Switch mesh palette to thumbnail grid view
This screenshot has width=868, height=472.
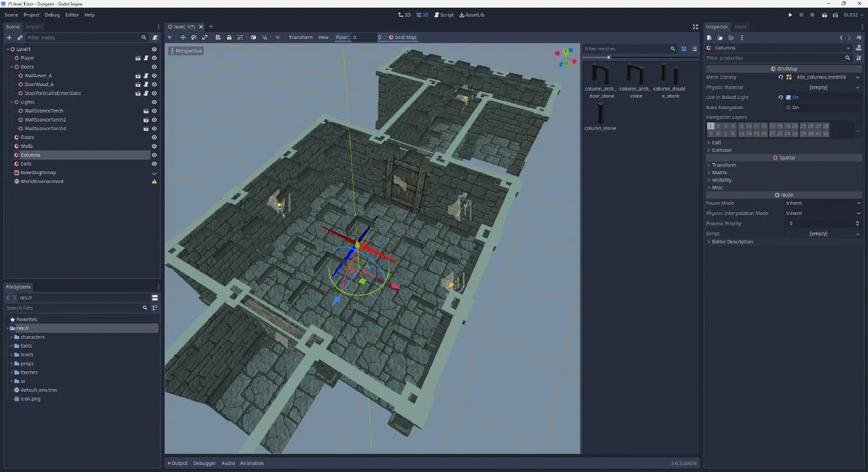(684, 48)
